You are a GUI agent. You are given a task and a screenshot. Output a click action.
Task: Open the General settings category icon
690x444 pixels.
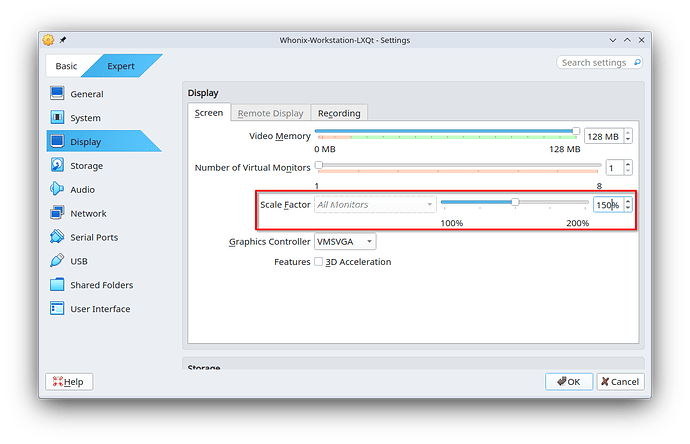click(x=57, y=94)
